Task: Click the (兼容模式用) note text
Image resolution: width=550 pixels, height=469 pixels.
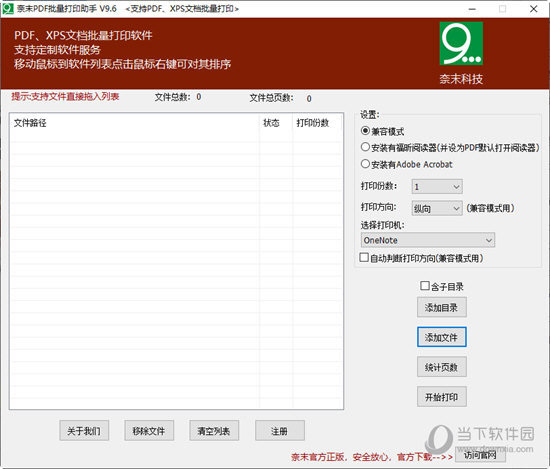Action: [490, 208]
